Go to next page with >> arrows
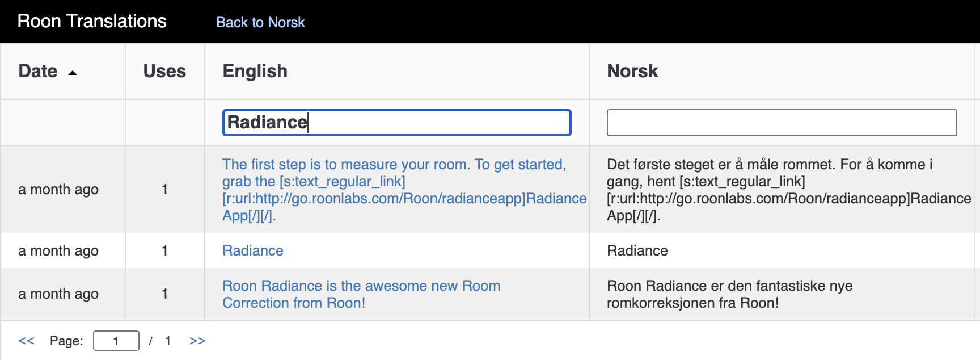 tap(197, 341)
